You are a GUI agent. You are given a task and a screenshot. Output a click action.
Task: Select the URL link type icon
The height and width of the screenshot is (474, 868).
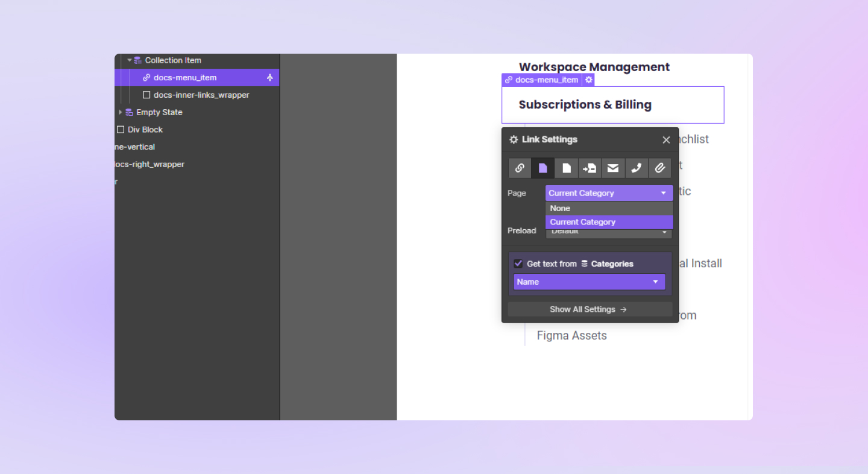click(520, 168)
